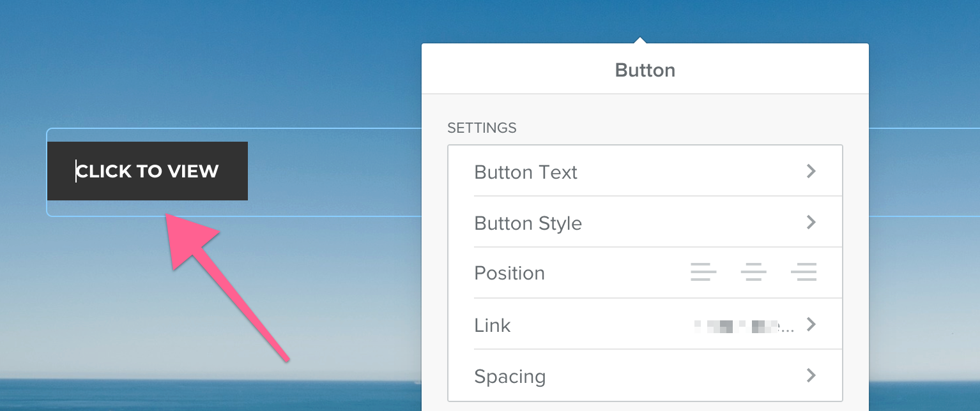This screenshot has width=980, height=411.
Task: Click the chevron beside Button Text
Action: [x=811, y=171]
